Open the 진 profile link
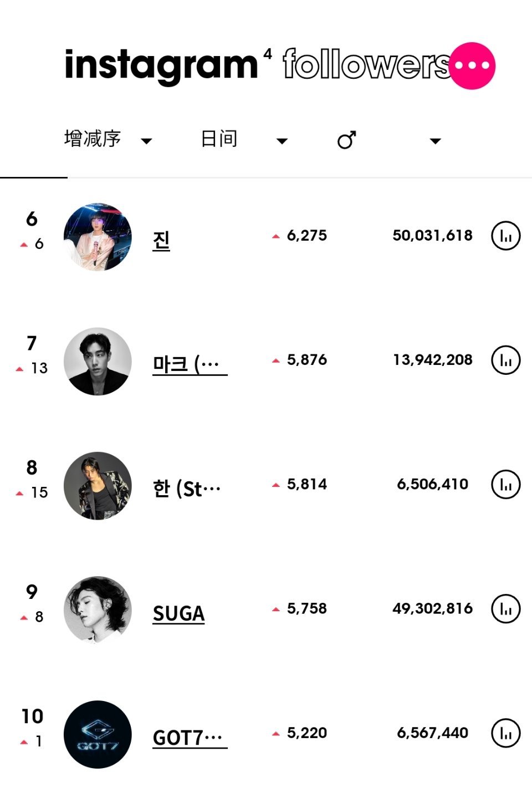 [x=161, y=240]
